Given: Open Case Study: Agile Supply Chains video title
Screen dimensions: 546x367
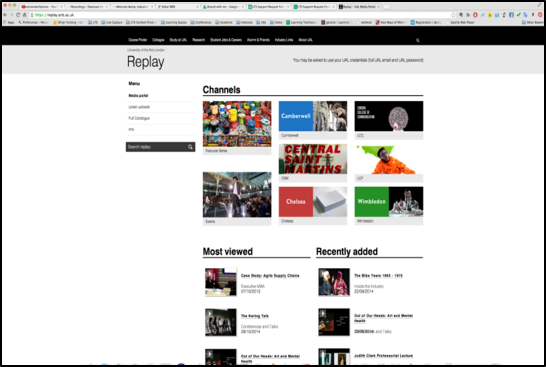Looking at the screenshot, I should [x=270, y=276].
